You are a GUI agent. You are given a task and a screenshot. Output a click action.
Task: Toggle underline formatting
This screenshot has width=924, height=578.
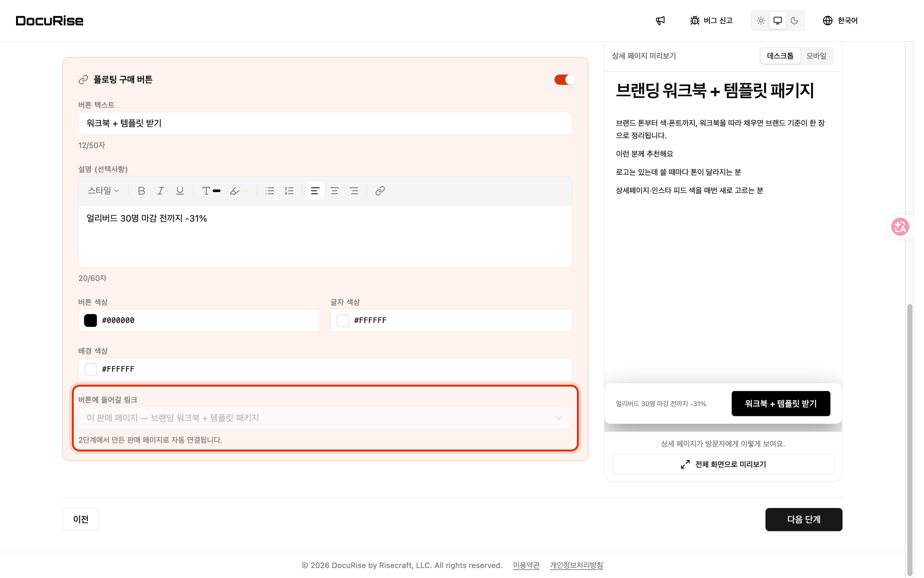[180, 191]
